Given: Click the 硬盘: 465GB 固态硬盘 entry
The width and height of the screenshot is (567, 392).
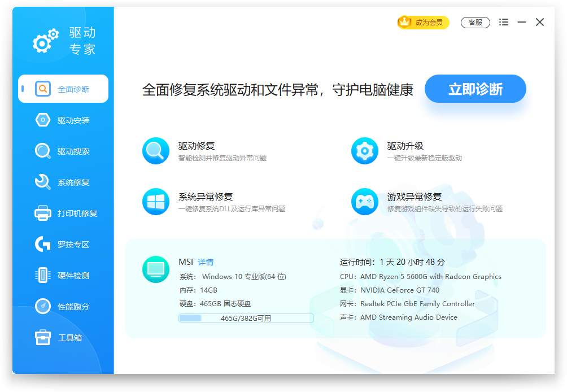Looking at the screenshot, I should (215, 304).
